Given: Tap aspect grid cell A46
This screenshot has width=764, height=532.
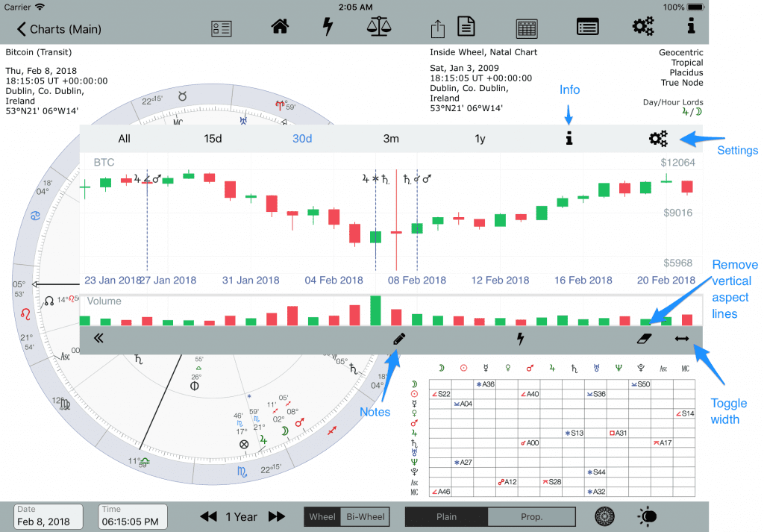Looking at the screenshot, I should [440, 492].
